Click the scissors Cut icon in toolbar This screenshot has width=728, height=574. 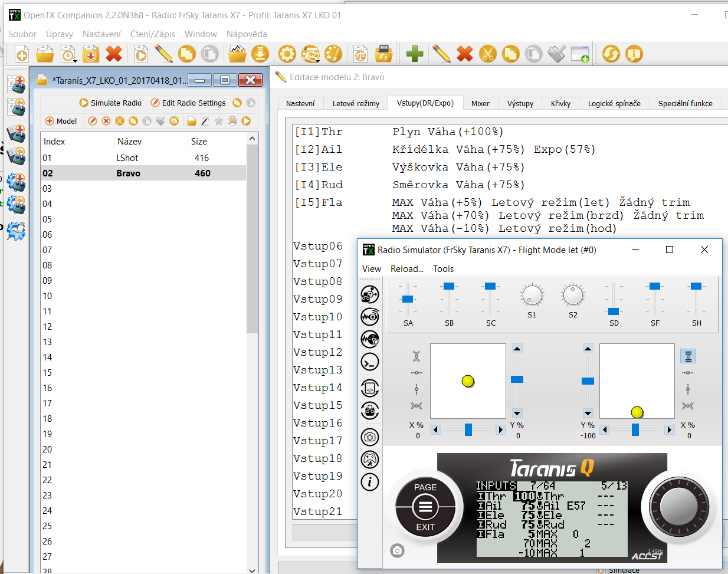click(487, 54)
